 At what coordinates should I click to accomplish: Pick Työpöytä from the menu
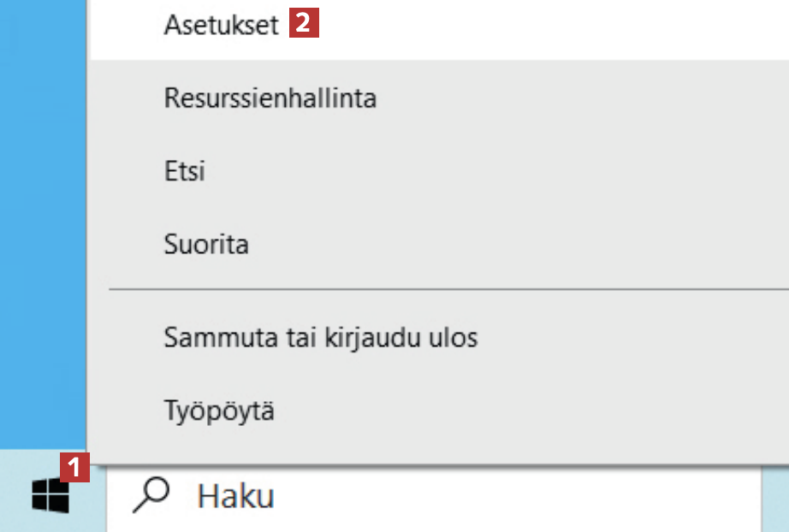(219, 411)
